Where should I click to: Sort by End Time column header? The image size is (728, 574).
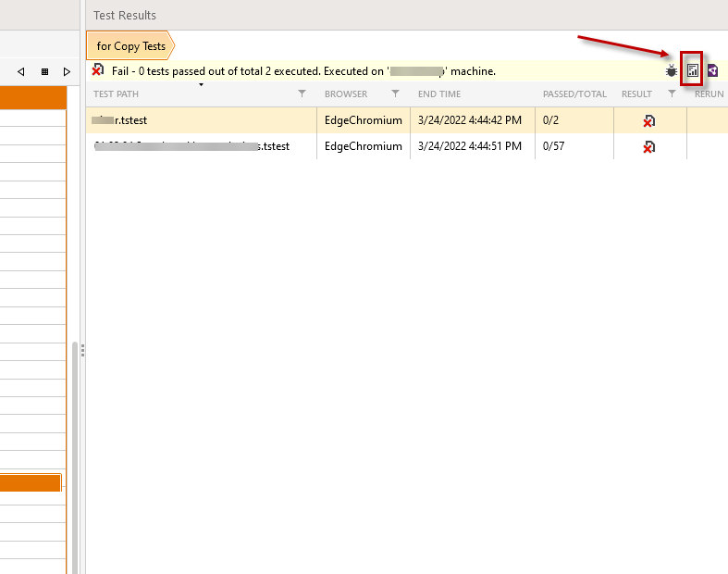point(439,94)
